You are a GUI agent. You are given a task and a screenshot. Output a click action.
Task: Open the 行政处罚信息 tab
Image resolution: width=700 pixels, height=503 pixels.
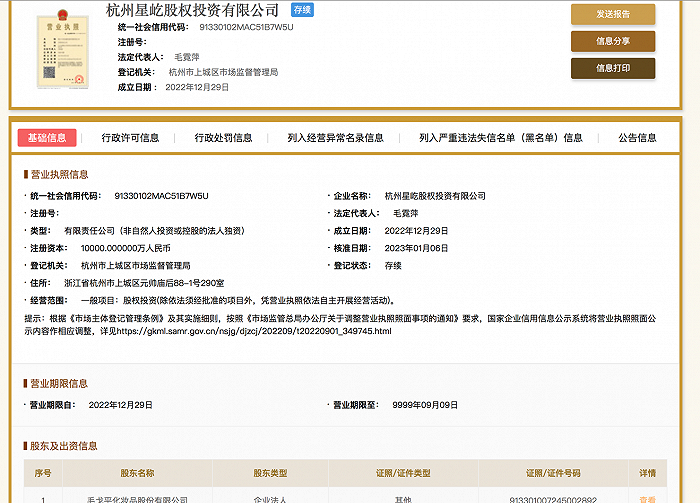pos(223,137)
